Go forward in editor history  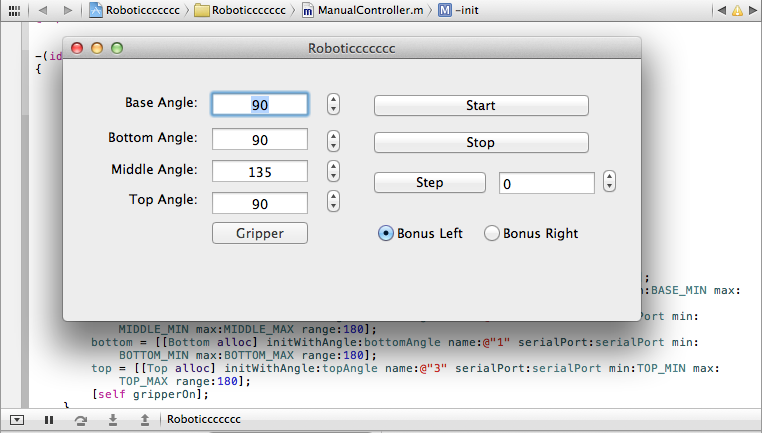(67, 10)
